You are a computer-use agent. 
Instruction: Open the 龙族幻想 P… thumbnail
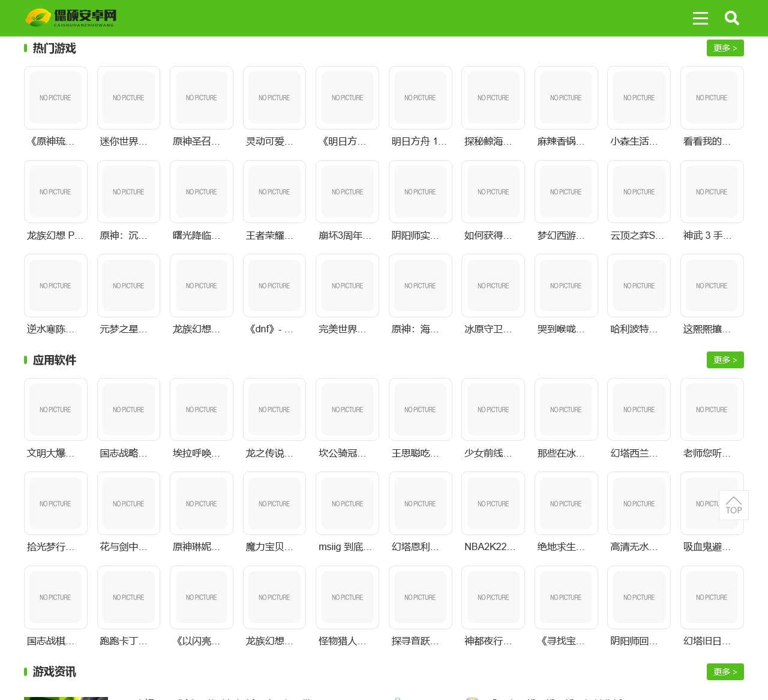[x=56, y=192]
